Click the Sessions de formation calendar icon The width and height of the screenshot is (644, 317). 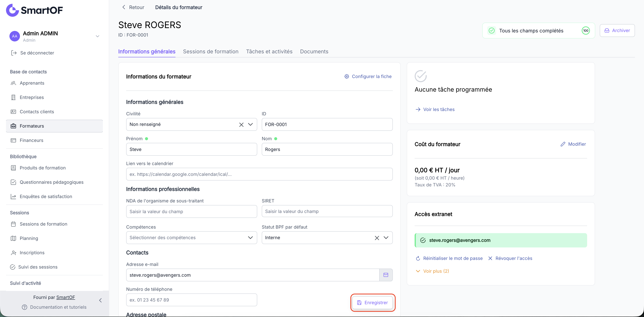click(14, 224)
